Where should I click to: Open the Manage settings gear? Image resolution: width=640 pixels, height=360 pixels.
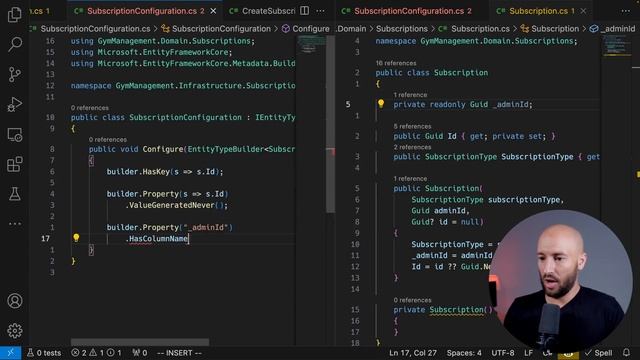click(x=15, y=331)
